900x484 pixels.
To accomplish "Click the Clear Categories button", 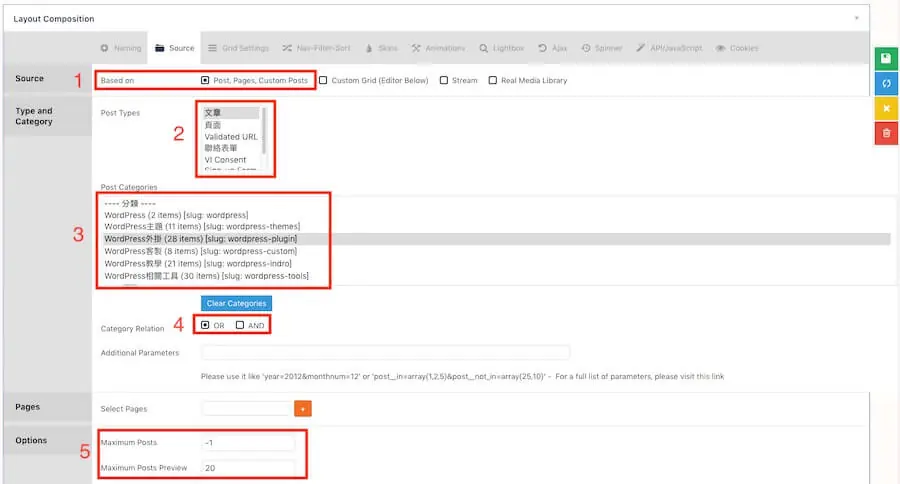I will [x=236, y=303].
